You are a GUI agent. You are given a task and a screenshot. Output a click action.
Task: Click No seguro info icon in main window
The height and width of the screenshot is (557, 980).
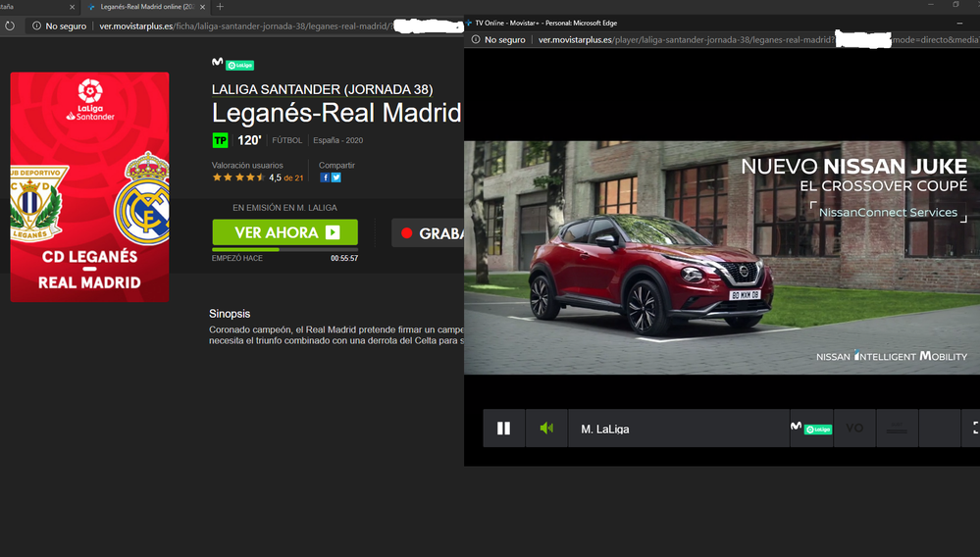pos(36,25)
